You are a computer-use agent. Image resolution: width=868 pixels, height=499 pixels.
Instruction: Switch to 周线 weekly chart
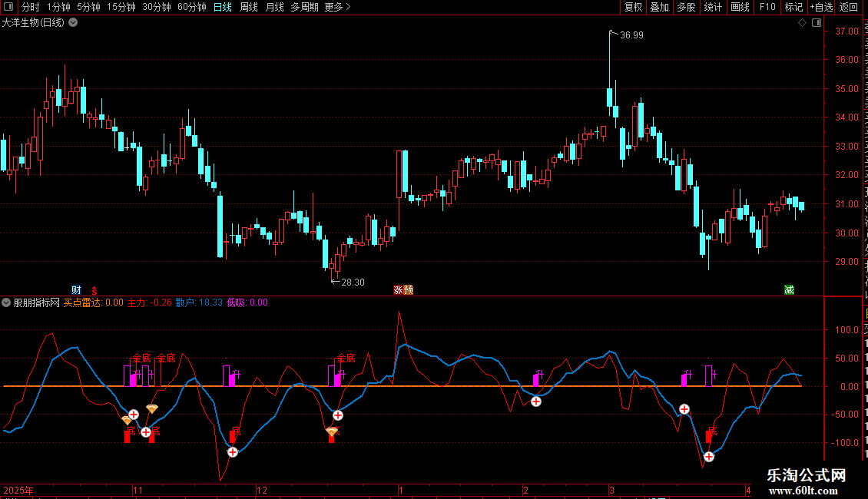click(249, 7)
